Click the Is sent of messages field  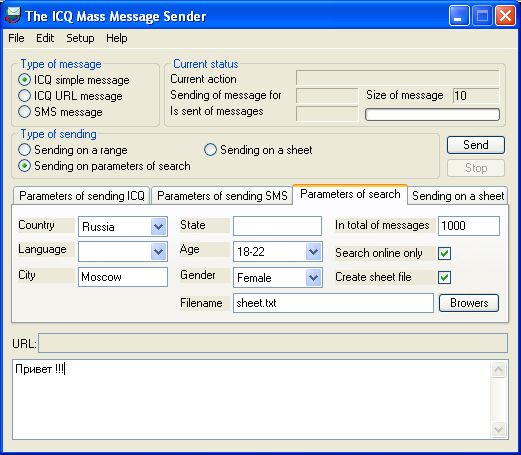coord(327,114)
